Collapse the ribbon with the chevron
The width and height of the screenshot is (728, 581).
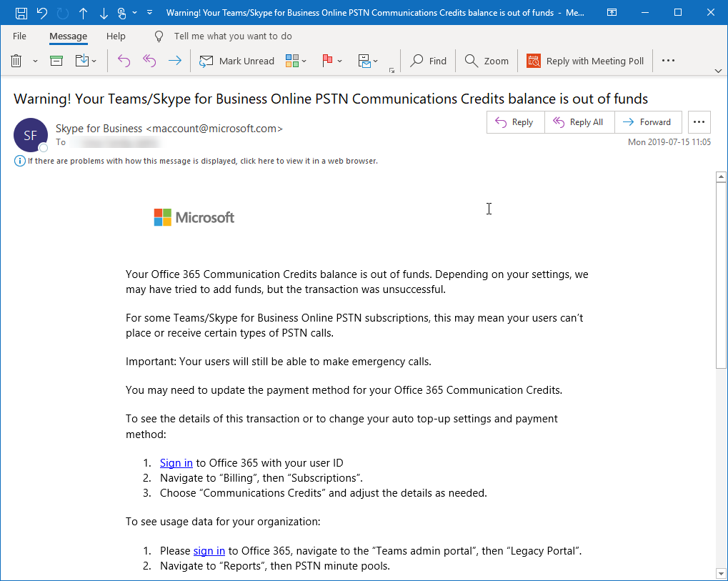click(x=718, y=71)
